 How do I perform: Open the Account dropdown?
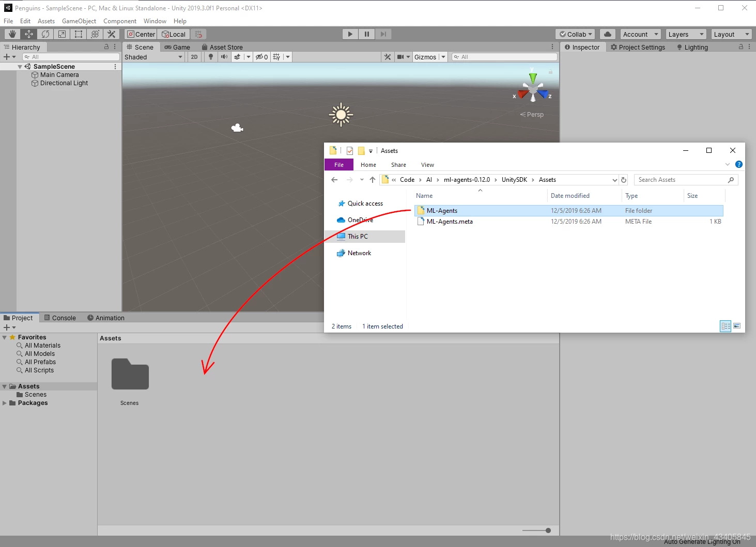click(641, 34)
